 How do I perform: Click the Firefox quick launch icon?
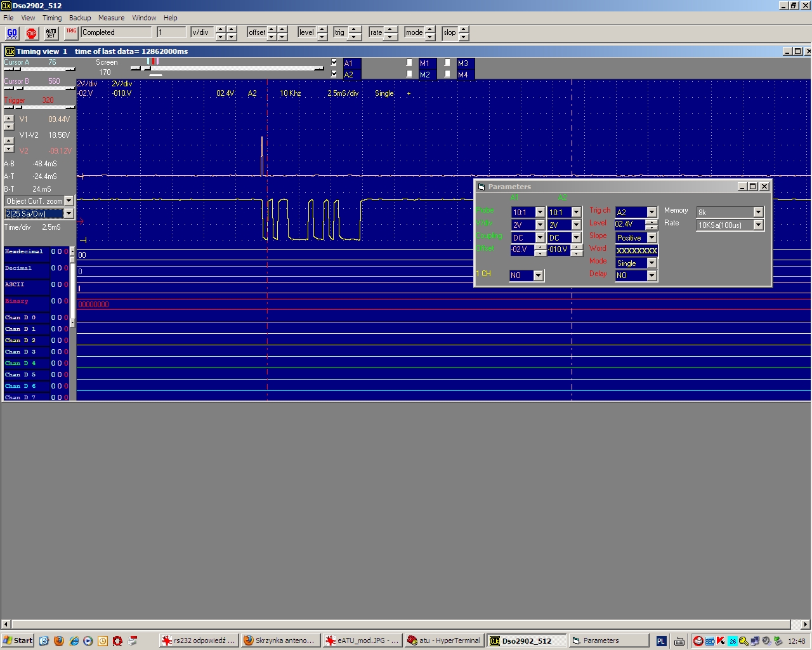pos(59,640)
